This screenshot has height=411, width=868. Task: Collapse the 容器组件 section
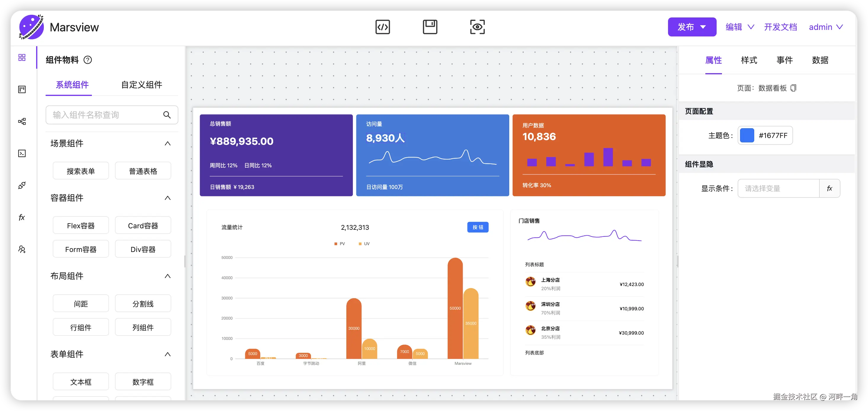pos(167,198)
